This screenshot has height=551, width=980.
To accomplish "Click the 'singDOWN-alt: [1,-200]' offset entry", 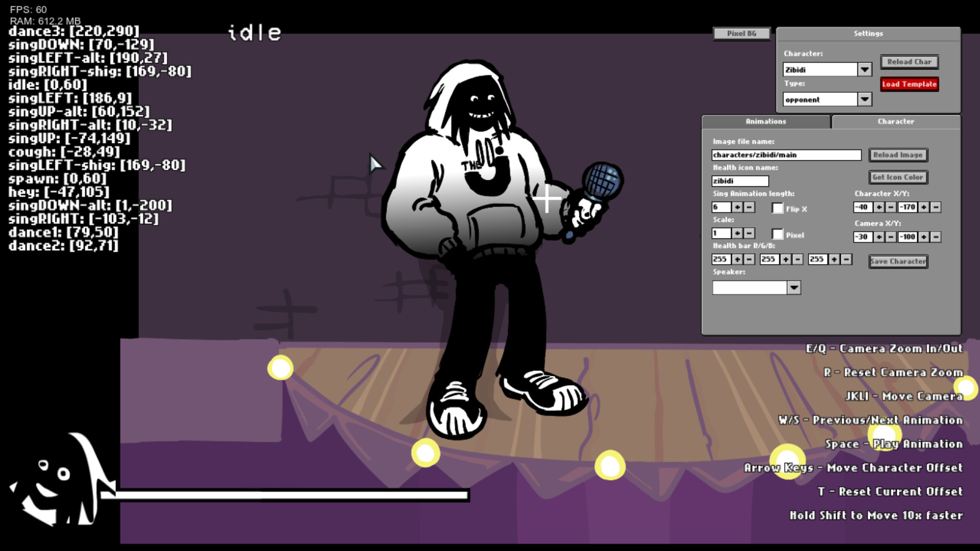I will point(90,205).
